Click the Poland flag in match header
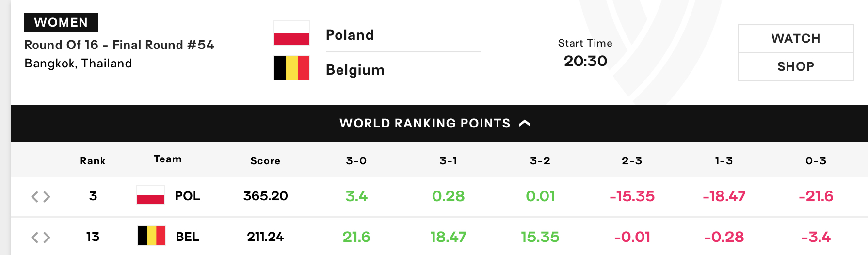The image size is (868, 255). [x=292, y=33]
